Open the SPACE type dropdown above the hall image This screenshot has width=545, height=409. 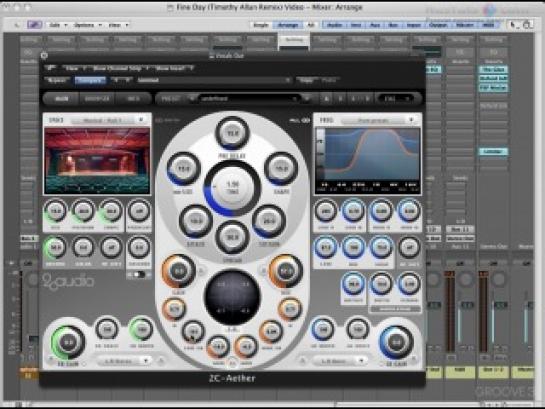(x=107, y=120)
